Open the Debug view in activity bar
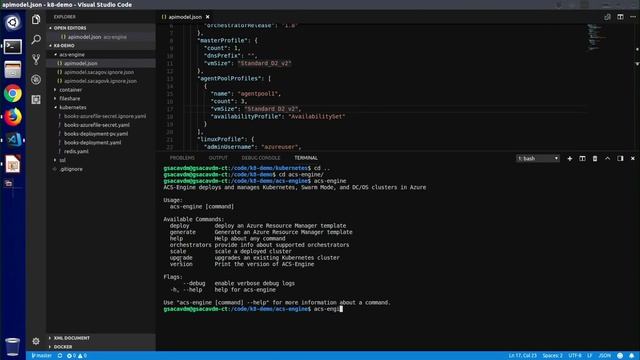Screen dimensions: 640x360 (36, 80)
